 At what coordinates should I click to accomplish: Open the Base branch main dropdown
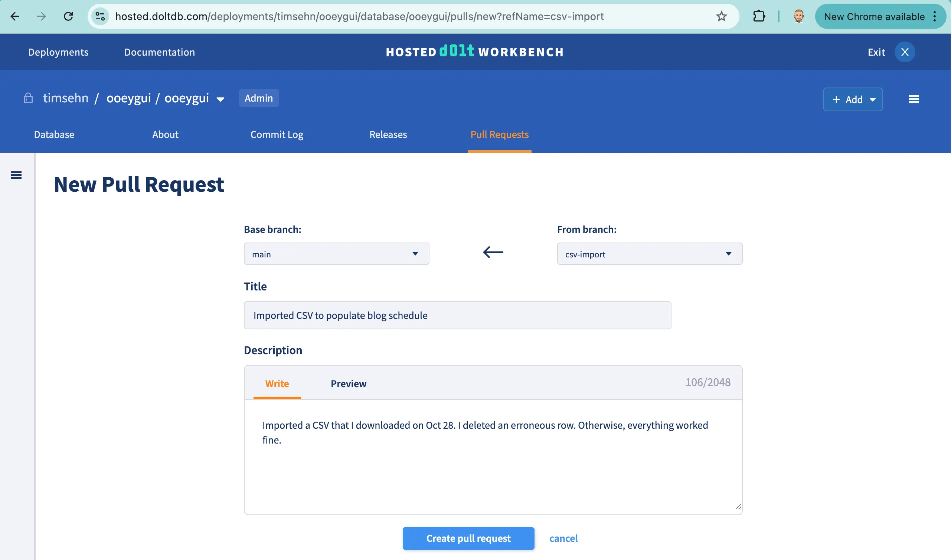(336, 254)
